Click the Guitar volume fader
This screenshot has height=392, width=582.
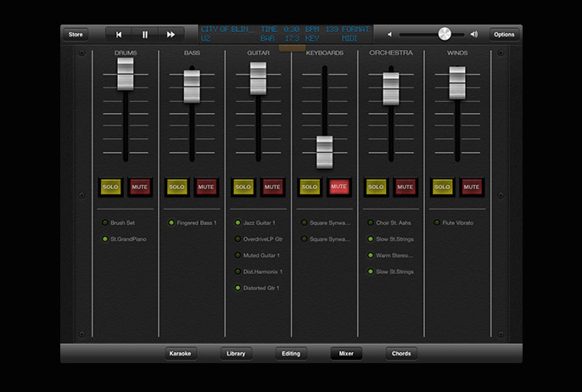258,78
